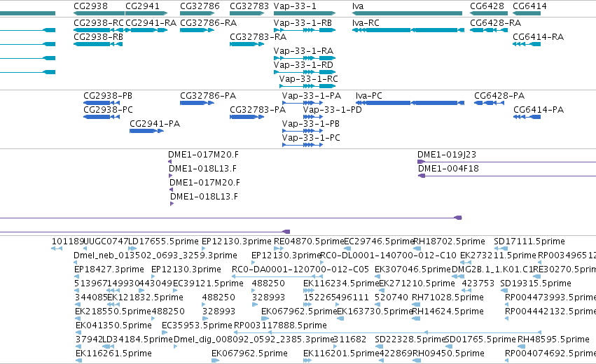Select protein CG32786-PA label
The height and width of the screenshot is (364, 596).
coord(208,96)
